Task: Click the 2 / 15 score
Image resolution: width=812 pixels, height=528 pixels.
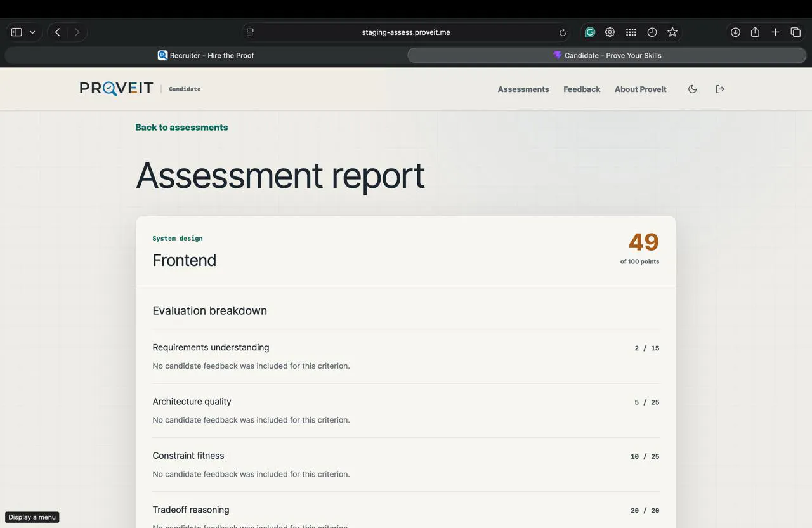Action: pyautogui.click(x=646, y=348)
